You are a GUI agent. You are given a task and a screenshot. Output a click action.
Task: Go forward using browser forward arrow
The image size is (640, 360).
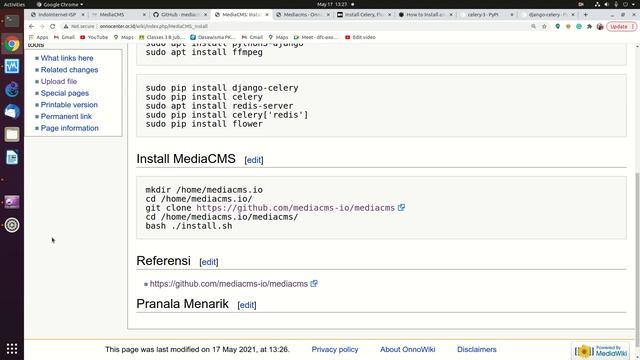coord(42,26)
